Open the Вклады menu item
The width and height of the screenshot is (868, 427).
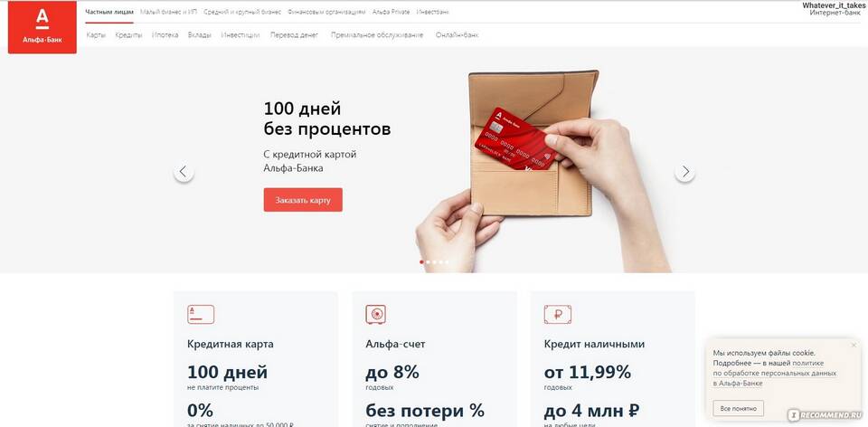tap(199, 35)
